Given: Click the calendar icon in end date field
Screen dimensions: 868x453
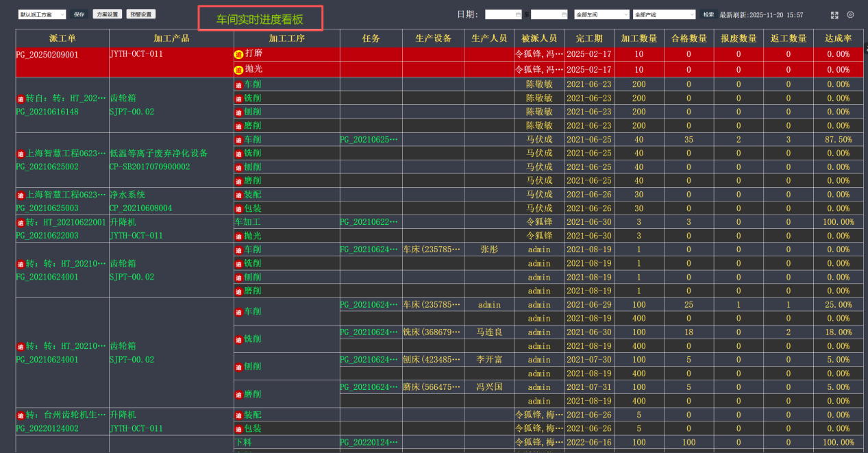Looking at the screenshot, I should coord(564,14).
